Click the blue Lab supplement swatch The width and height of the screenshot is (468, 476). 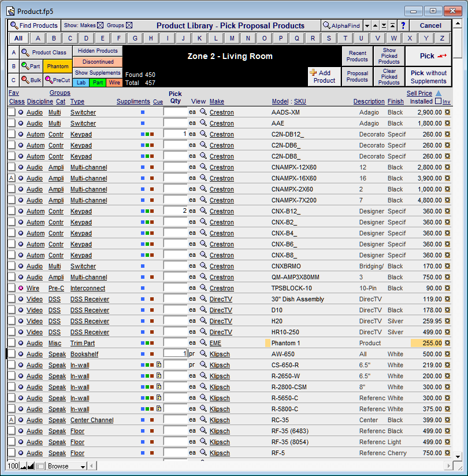[81, 83]
